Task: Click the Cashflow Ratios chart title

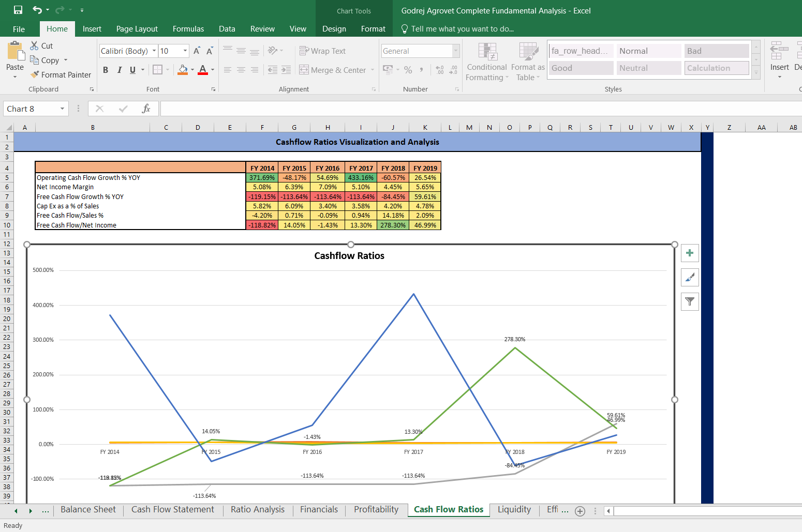Action: coord(349,256)
